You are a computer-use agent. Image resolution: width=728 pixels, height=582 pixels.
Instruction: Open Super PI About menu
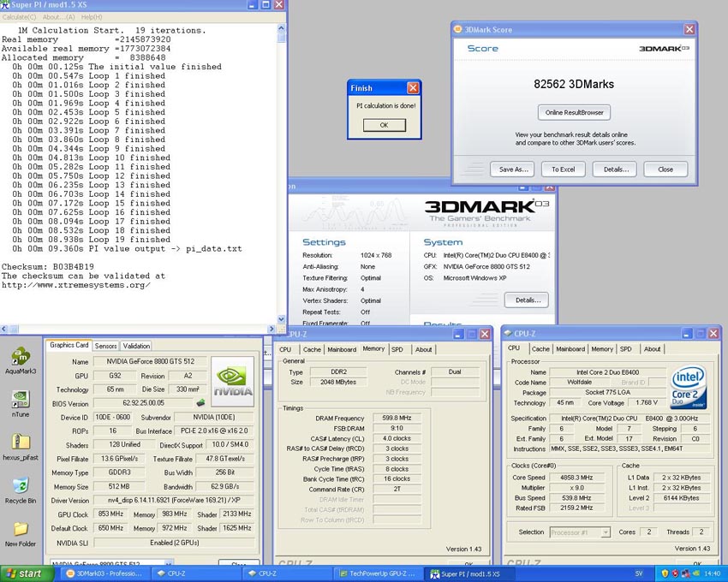click(x=58, y=17)
